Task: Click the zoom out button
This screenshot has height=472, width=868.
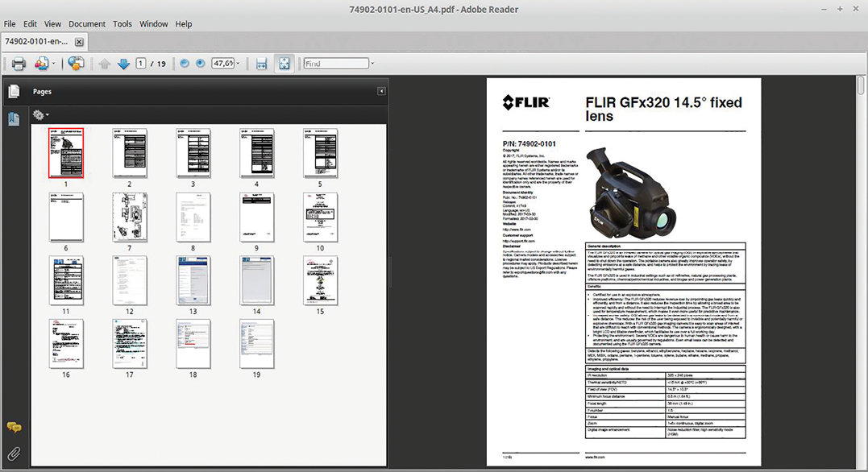Action: [x=185, y=64]
